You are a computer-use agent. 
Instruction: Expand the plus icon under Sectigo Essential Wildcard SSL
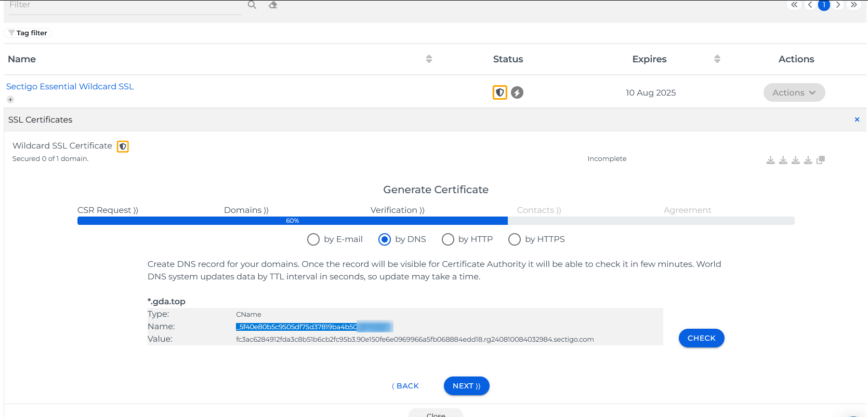[10, 100]
